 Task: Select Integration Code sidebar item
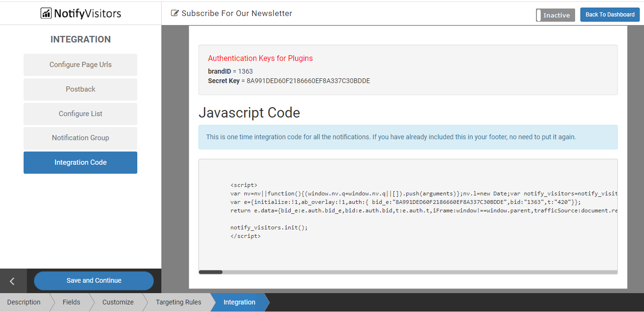pyautogui.click(x=80, y=162)
